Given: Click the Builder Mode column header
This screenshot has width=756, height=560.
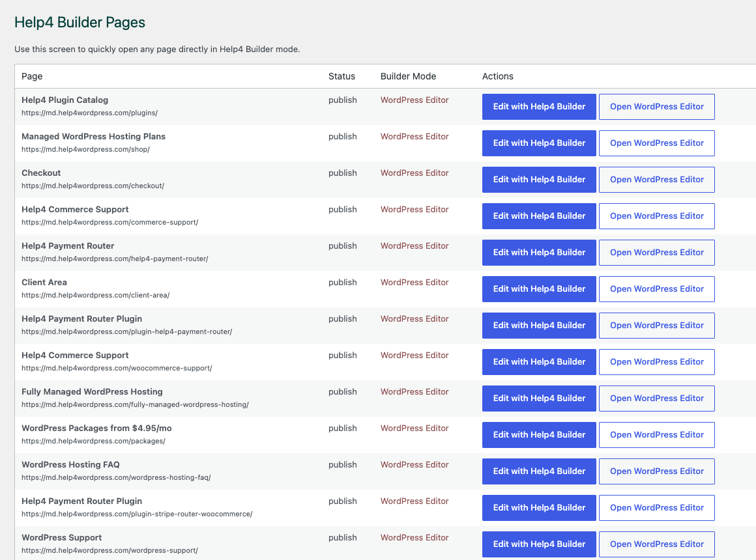Looking at the screenshot, I should click(409, 76).
